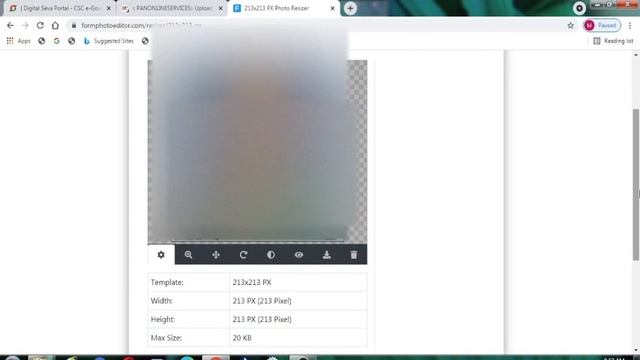This screenshot has width=640, height=360.
Task: Close the PANONLINESERVICES tab
Action: pos(221,8)
